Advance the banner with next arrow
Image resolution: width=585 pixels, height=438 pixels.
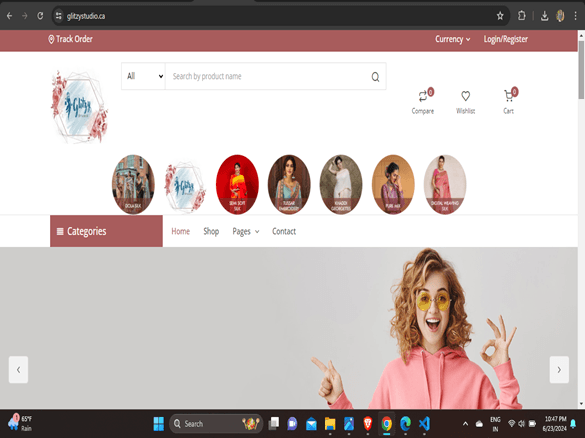pos(559,370)
